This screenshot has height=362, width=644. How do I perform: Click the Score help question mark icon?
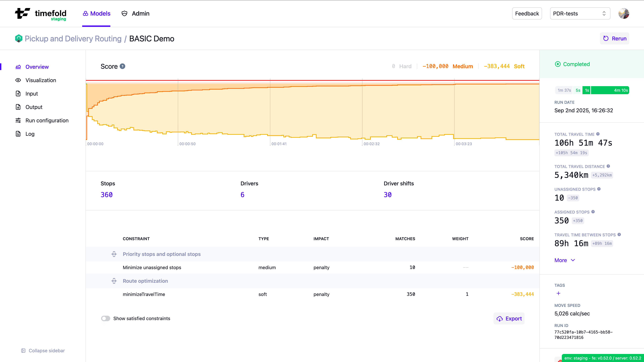122,66
